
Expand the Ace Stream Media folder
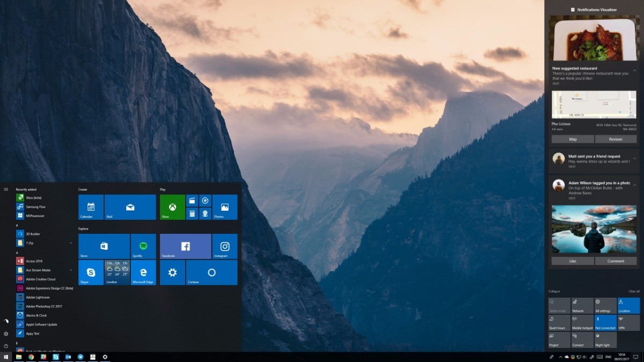tap(71, 270)
